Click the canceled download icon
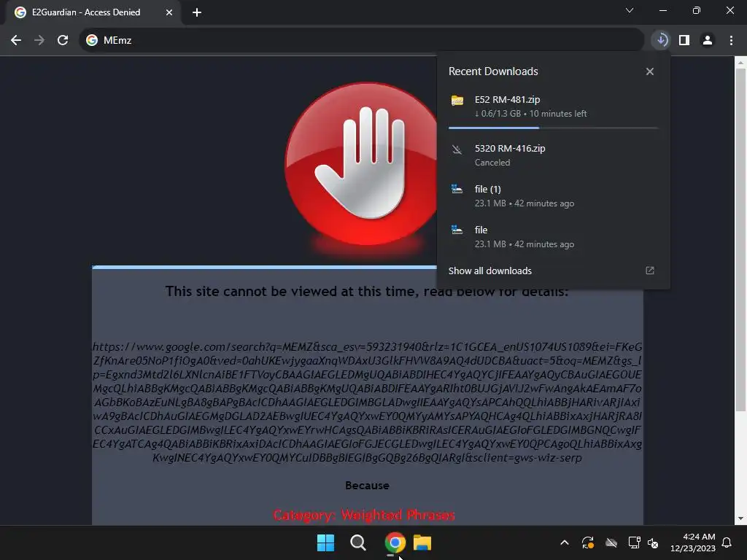The width and height of the screenshot is (747, 560). (457, 149)
